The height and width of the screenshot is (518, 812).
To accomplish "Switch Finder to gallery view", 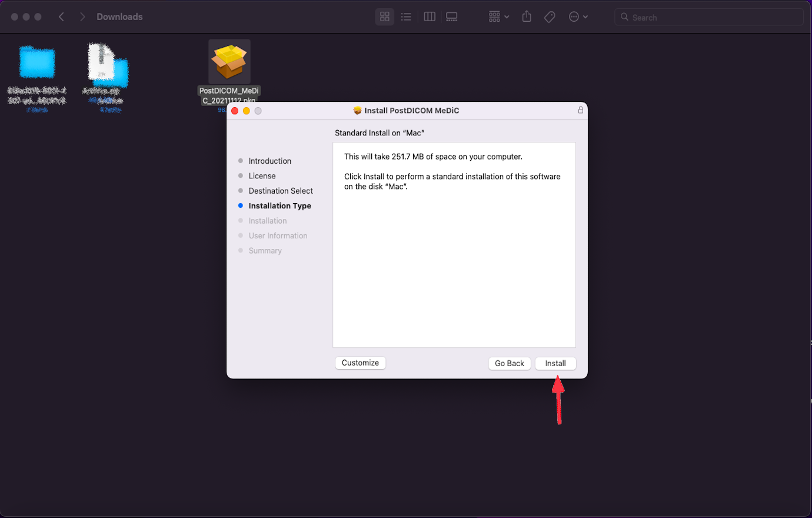I will point(451,16).
